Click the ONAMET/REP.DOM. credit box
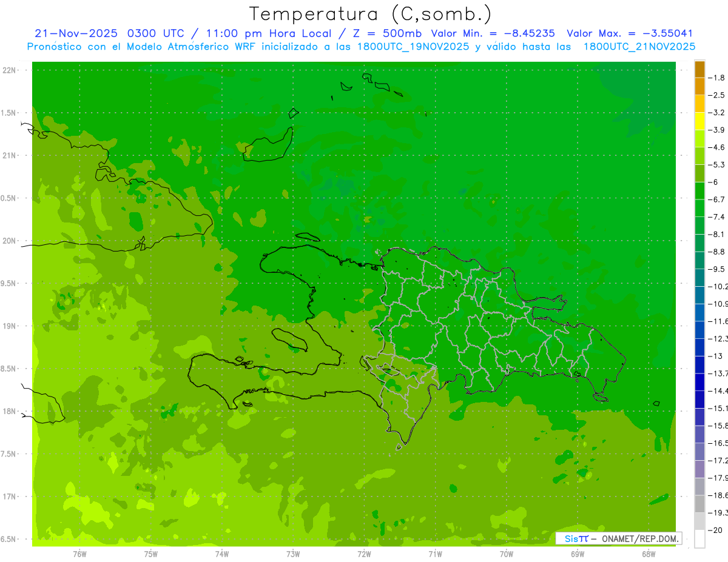Screen dimensions: 728x562 pyautogui.click(x=618, y=538)
